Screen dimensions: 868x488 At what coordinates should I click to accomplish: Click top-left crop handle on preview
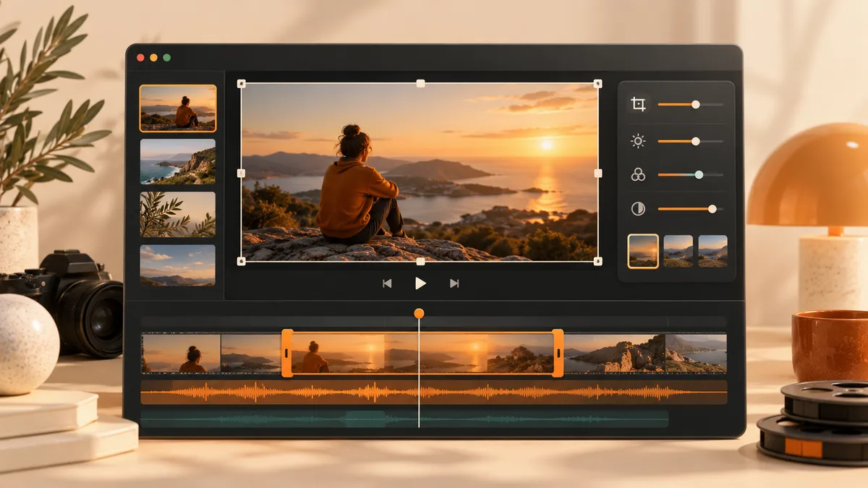pyautogui.click(x=241, y=84)
